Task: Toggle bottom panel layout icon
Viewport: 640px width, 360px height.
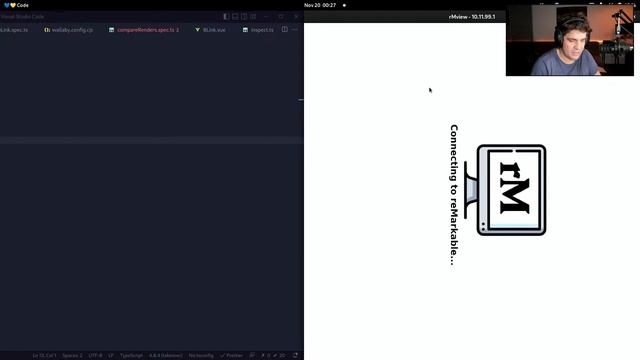Action: (235, 16)
